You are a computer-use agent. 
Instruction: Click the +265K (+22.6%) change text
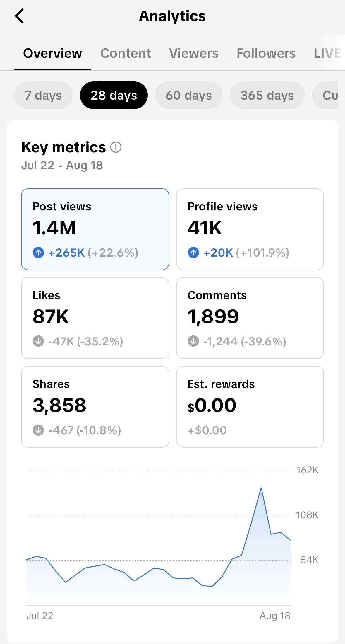(x=93, y=253)
